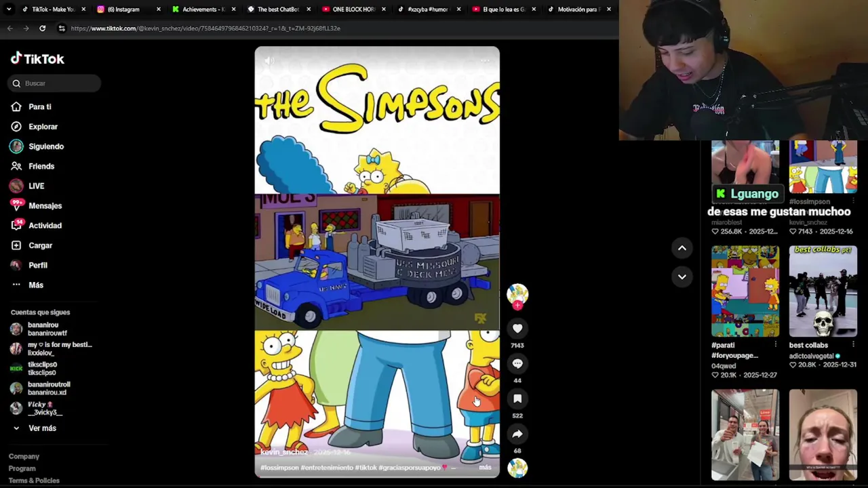Save video with bookmark icon
The image size is (868, 488).
pos(517,399)
